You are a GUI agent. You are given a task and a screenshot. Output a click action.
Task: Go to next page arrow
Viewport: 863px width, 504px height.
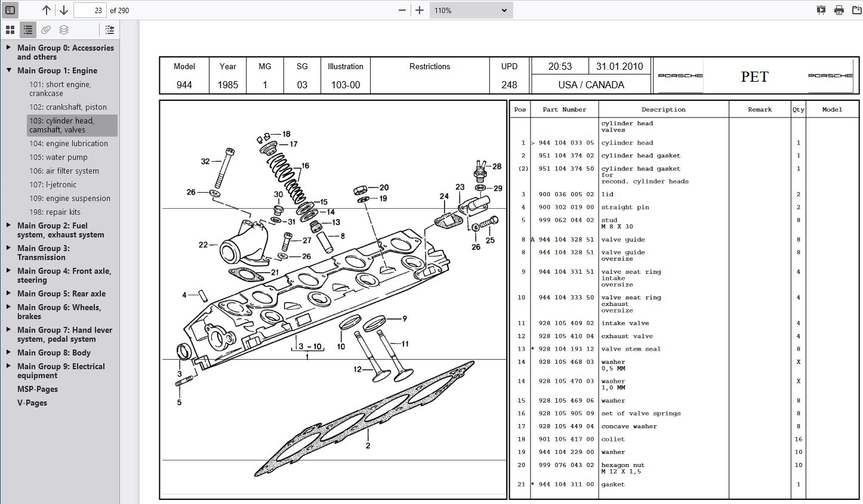64,10
